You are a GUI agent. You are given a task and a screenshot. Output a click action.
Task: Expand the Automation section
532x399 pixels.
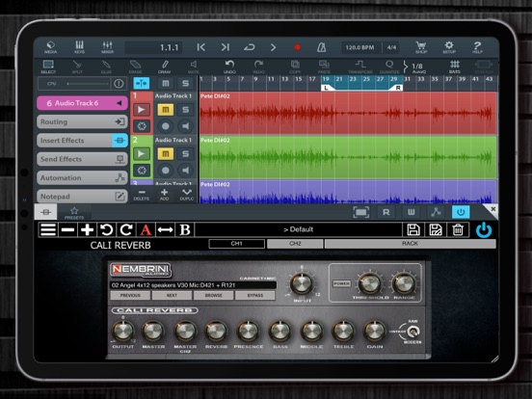[82, 177]
